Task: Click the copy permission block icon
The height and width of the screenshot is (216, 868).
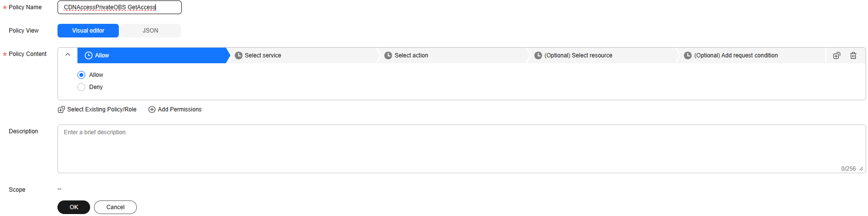Action: [836, 55]
